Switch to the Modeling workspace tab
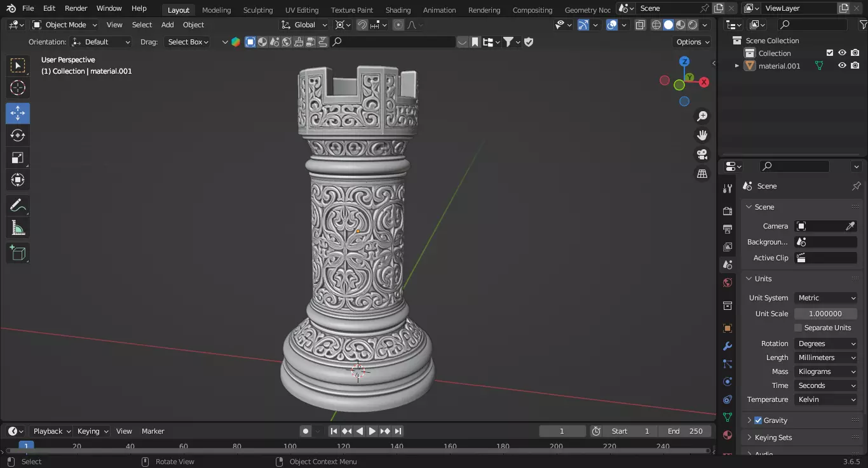Image resolution: width=868 pixels, height=468 pixels. coord(216,10)
